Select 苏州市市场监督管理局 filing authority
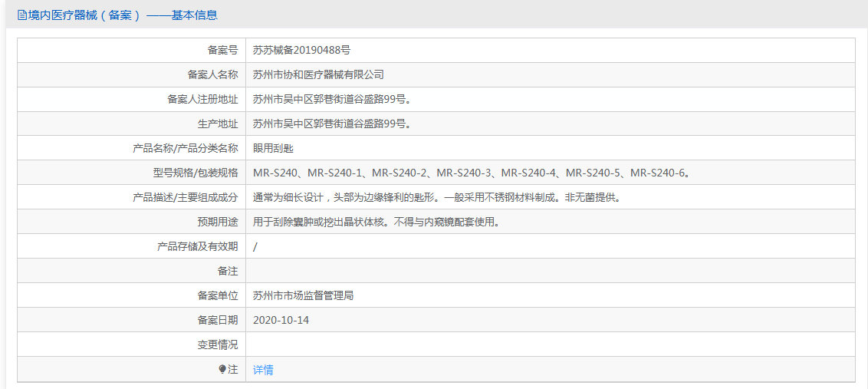This screenshot has height=389, width=868. pos(304,295)
